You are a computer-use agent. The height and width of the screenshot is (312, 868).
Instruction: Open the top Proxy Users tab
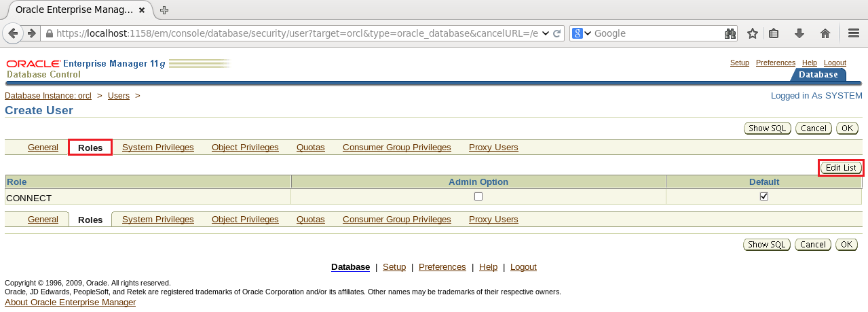coord(493,147)
